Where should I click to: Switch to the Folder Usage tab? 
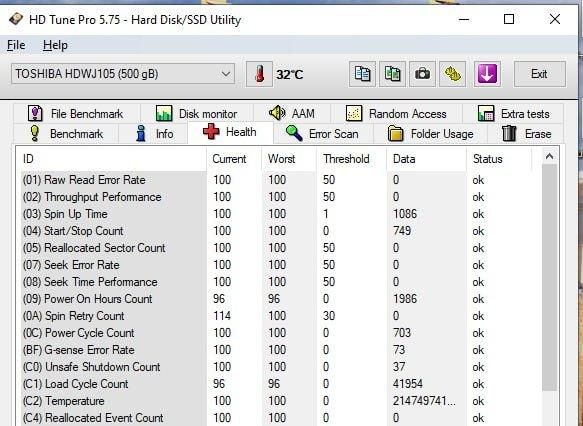(431, 134)
